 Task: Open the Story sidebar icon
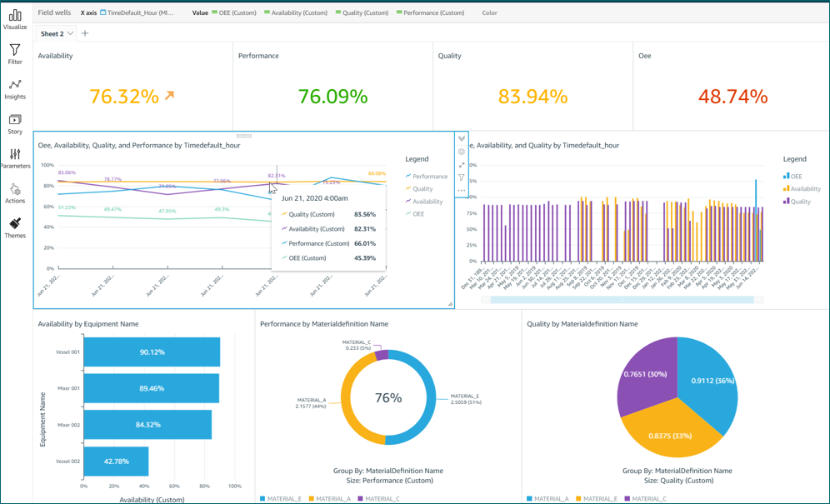[x=15, y=124]
